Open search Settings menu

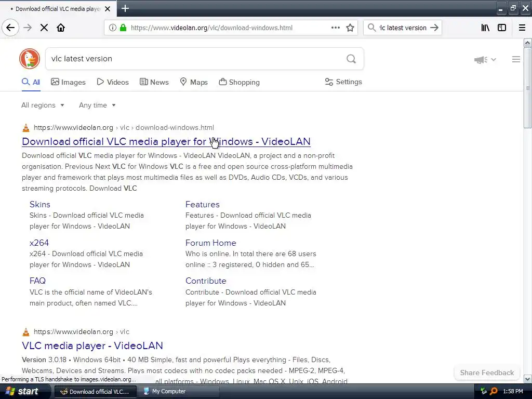[343, 82]
